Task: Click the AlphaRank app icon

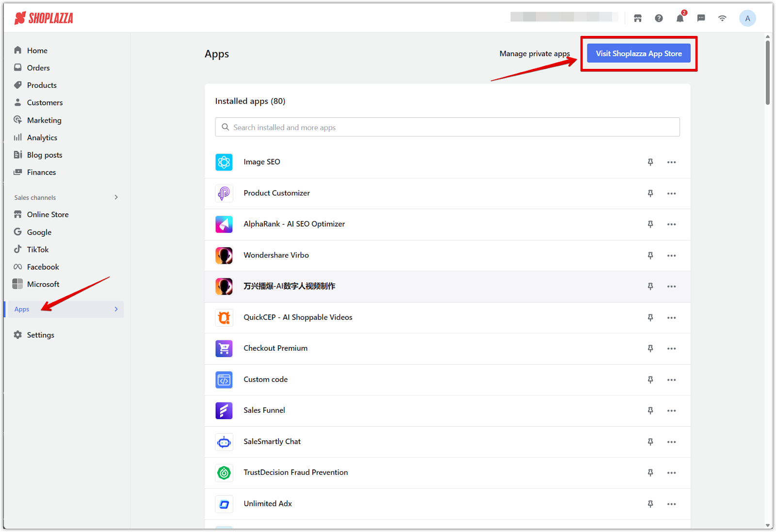Action: [x=224, y=224]
